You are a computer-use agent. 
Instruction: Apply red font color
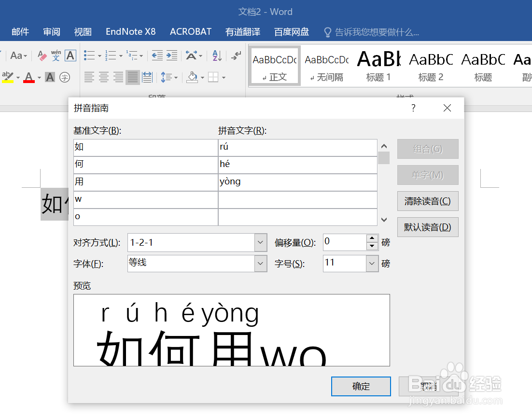point(28,77)
